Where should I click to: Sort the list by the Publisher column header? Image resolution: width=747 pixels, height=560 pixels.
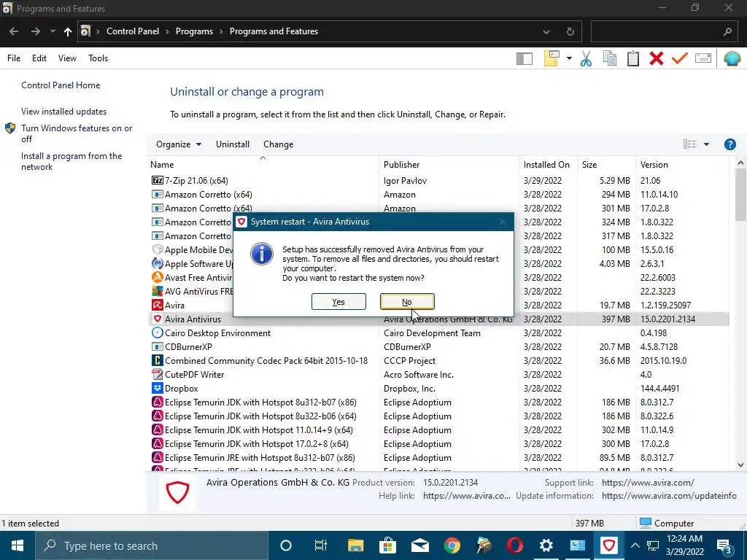click(449, 165)
